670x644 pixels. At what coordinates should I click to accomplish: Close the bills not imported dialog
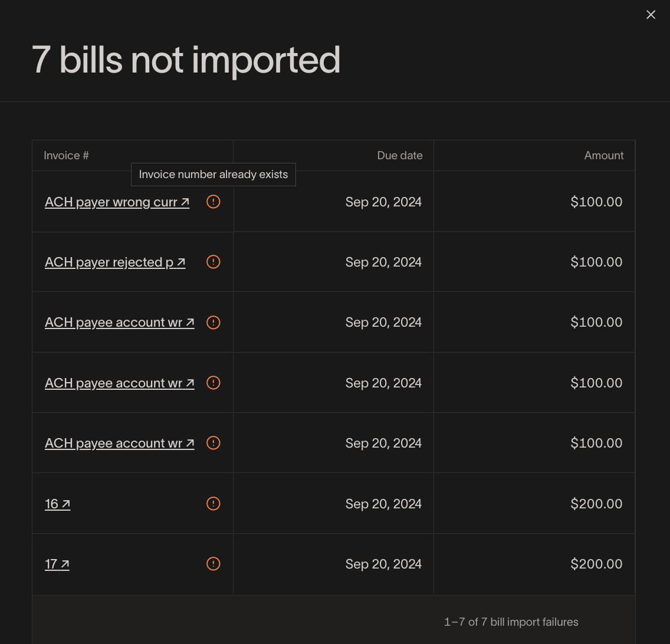pos(651,15)
